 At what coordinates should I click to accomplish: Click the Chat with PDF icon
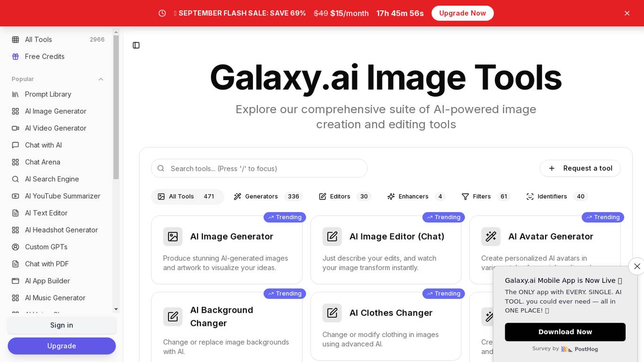pyautogui.click(x=16, y=264)
